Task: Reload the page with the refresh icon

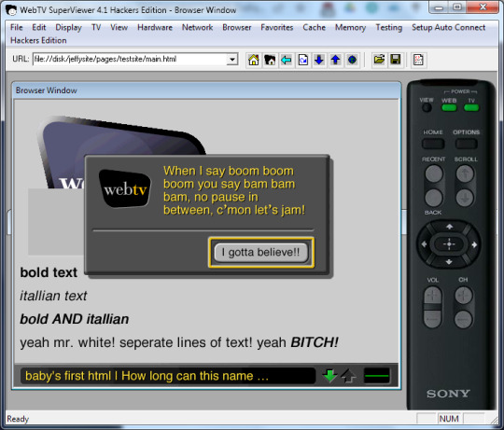Action: [302, 60]
